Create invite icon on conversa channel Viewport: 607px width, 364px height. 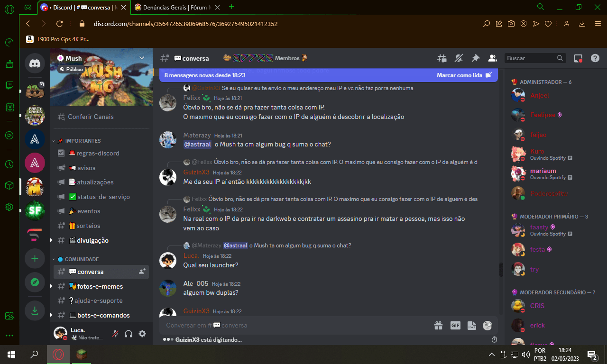(x=141, y=272)
